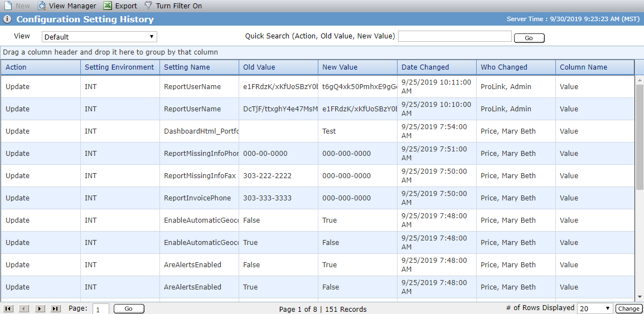The height and width of the screenshot is (314, 644).
Task: Click the ReportMissingInfoFax setting name
Action: point(200,175)
